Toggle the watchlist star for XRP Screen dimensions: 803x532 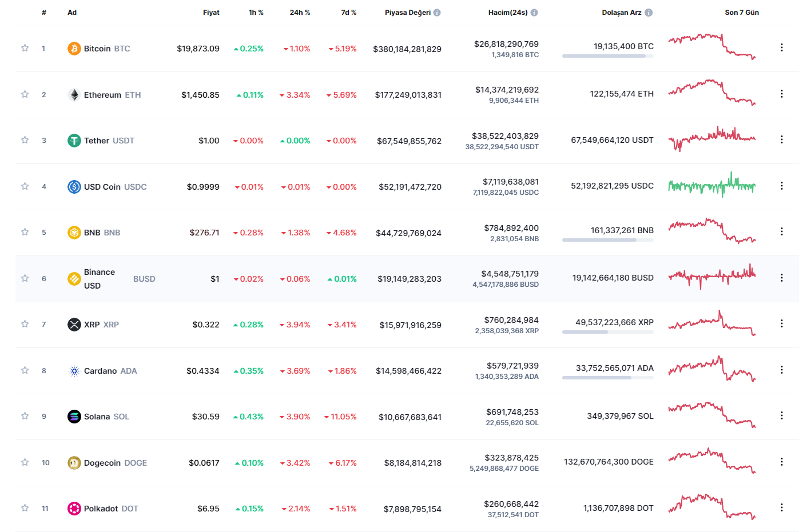[25, 324]
